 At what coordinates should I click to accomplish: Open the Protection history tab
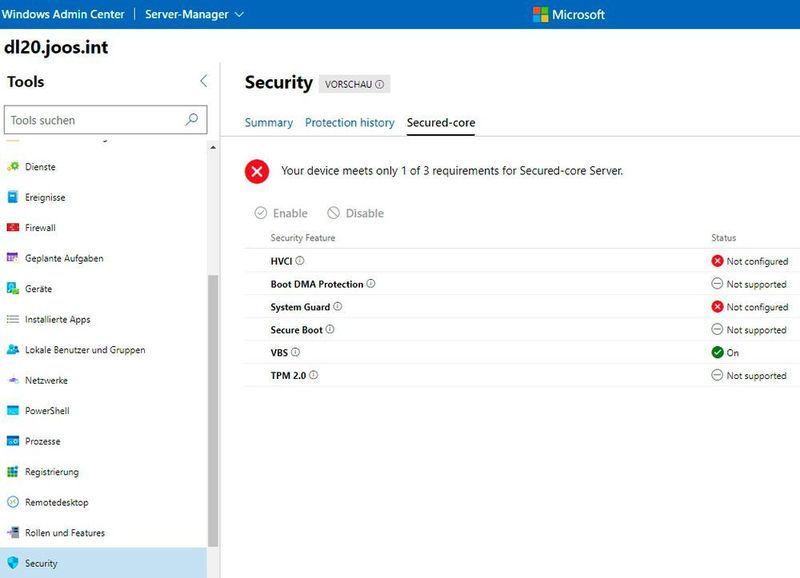pyautogui.click(x=349, y=122)
